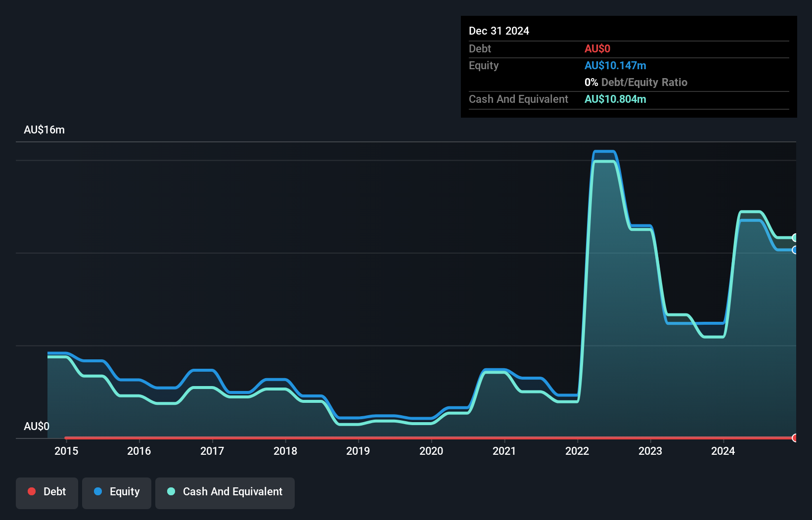Click the 0% Debt/Equity Ratio text
The height and width of the screenshot is (520, 812).
(636, 83)
